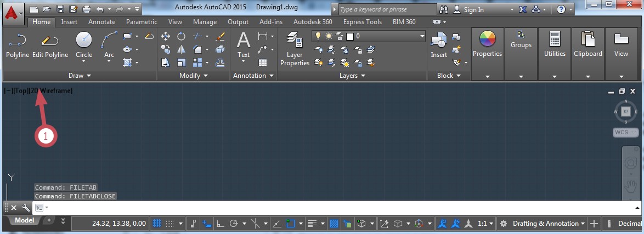Expand the Modify panel
644x234 pixels.
point(194,76)
